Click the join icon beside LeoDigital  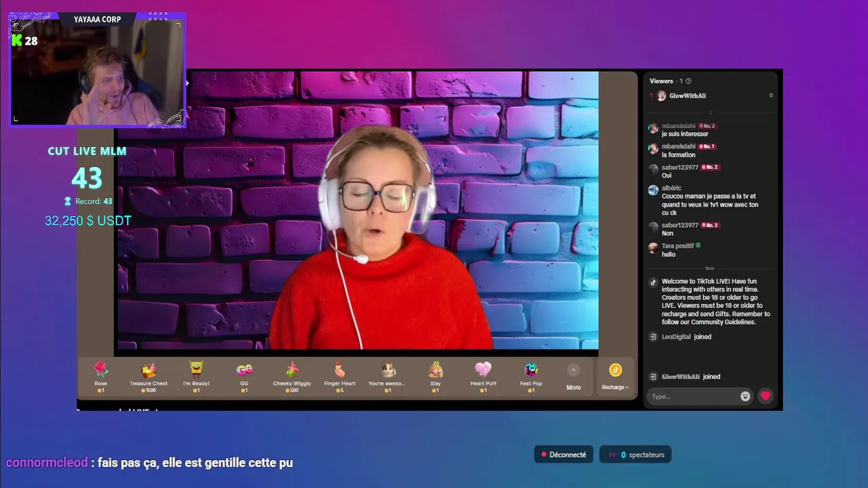[653, 337]
